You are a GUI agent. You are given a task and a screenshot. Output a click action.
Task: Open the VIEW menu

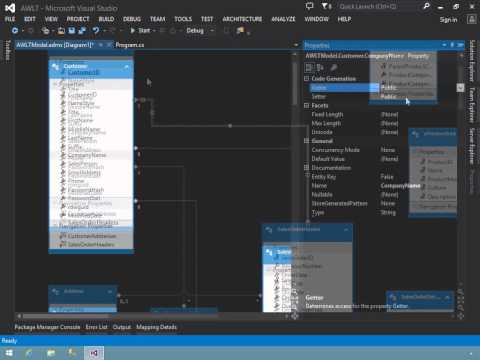51,19
